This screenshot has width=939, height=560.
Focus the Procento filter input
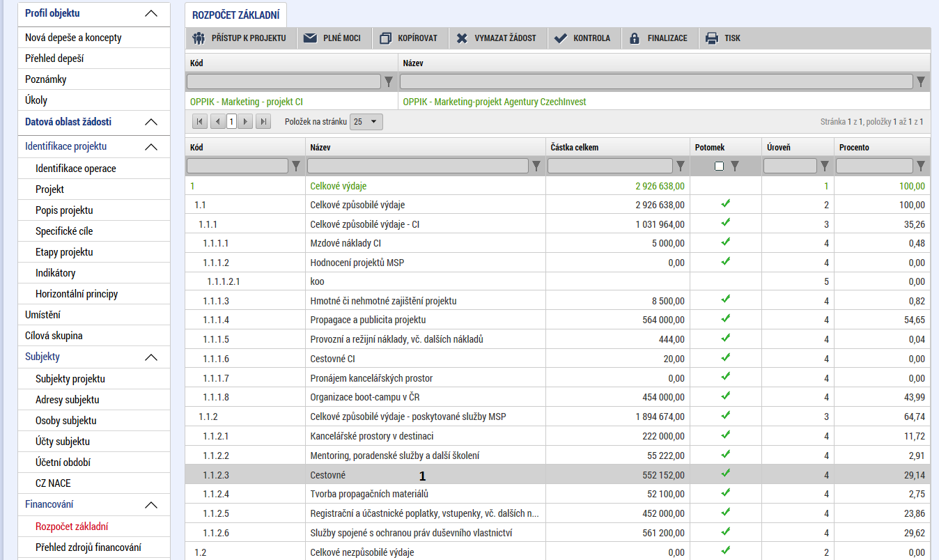pos(874,166)
